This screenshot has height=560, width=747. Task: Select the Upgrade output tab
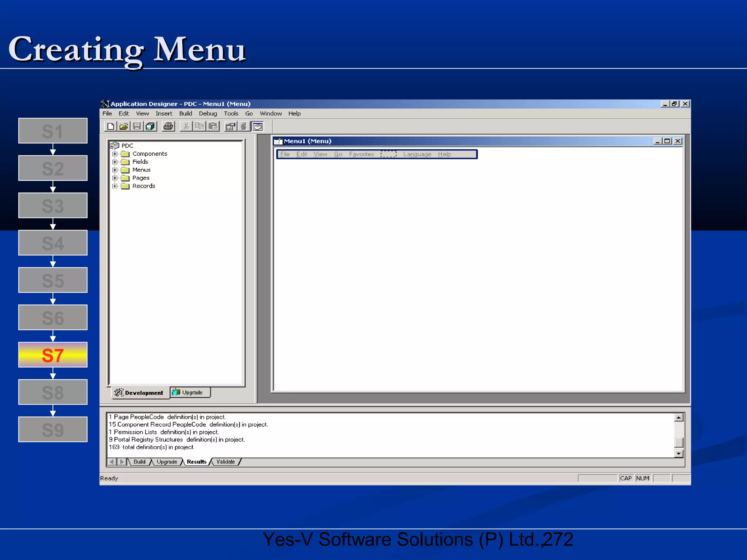click(x=167, y=462)
